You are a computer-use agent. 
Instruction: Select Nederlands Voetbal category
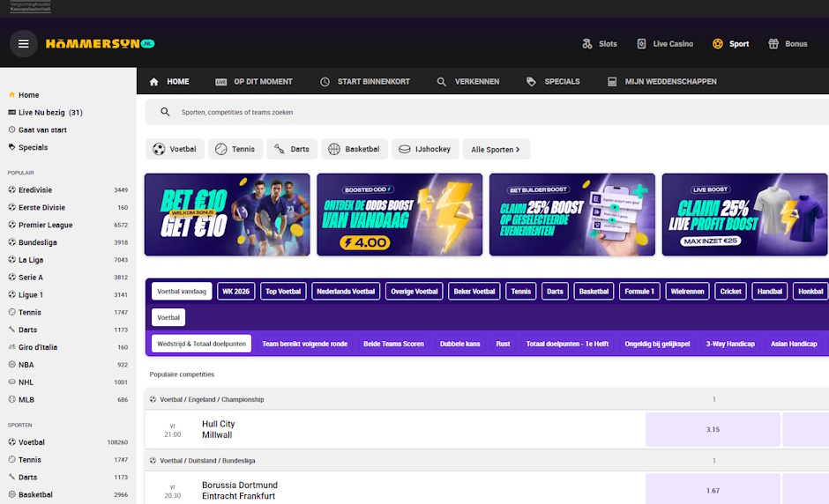pos(346,291)
